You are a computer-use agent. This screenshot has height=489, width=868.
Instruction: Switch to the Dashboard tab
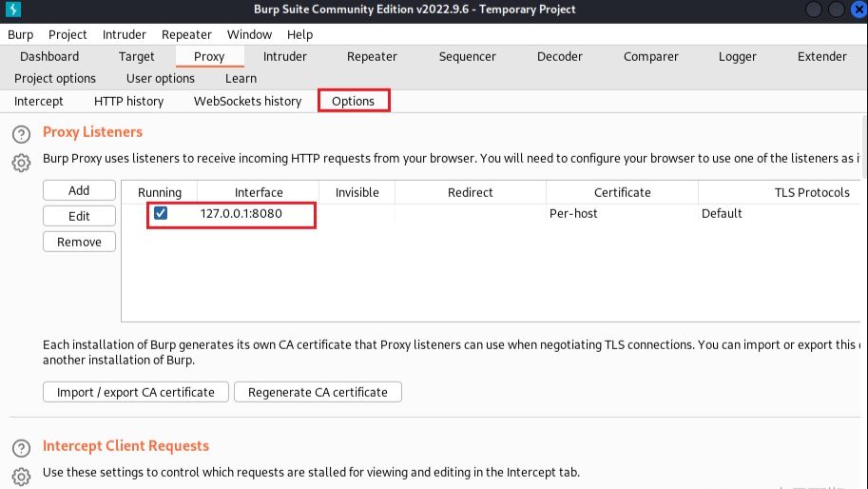coord(49,56)
